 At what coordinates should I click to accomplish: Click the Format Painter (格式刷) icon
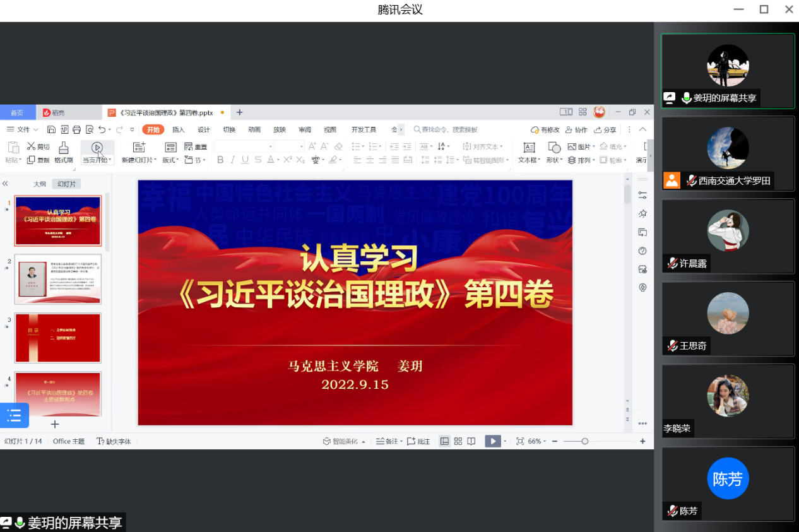[x=63, y=148]
